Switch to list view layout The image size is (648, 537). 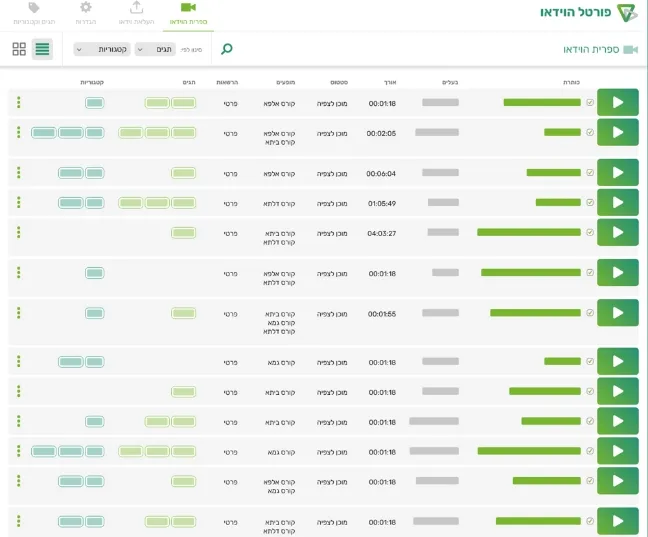(x=42, y=49)
